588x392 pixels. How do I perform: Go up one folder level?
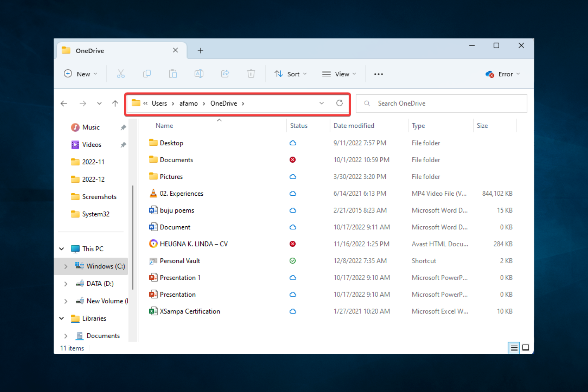pyautogui.click(x=115, y=104)
